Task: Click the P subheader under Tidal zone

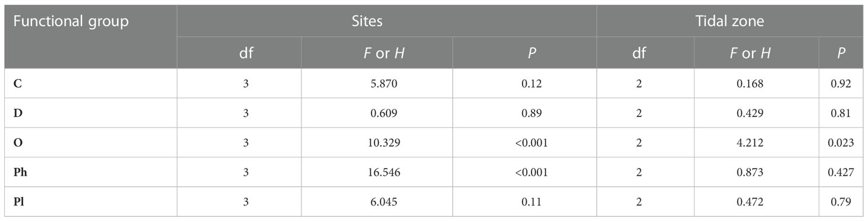Action: click(x=841, y=54)
